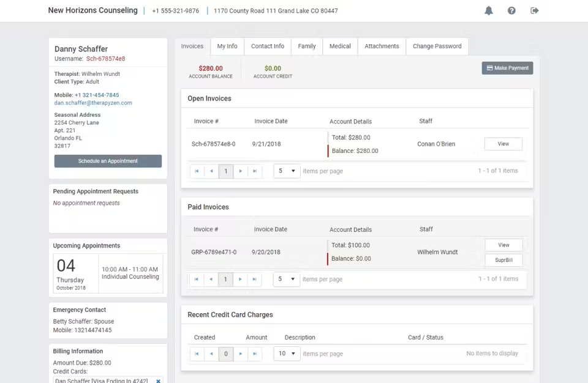588x383 pixels.
Task: Open Open Invoices items per page dropdown
Action: (x=287, y=171)
